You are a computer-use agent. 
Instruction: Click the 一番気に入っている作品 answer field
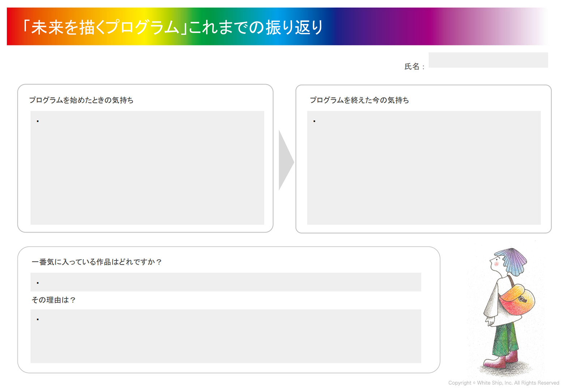coord(226,282)
